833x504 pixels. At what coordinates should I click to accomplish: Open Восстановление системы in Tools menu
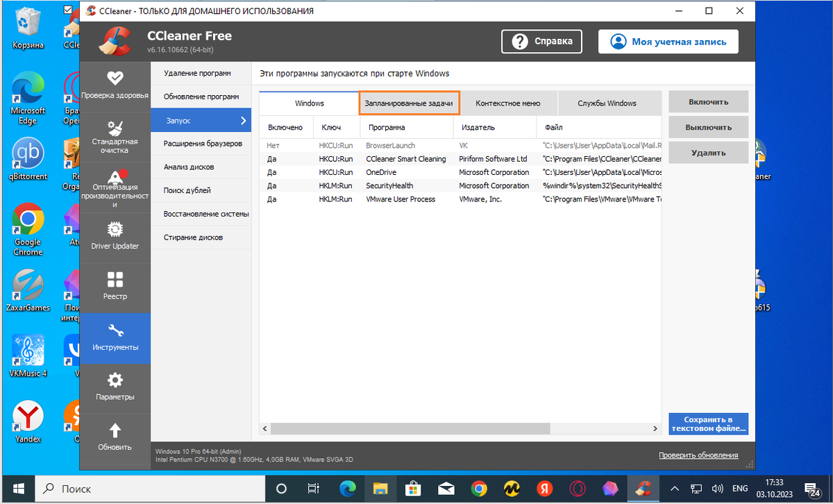click(201, 214)
